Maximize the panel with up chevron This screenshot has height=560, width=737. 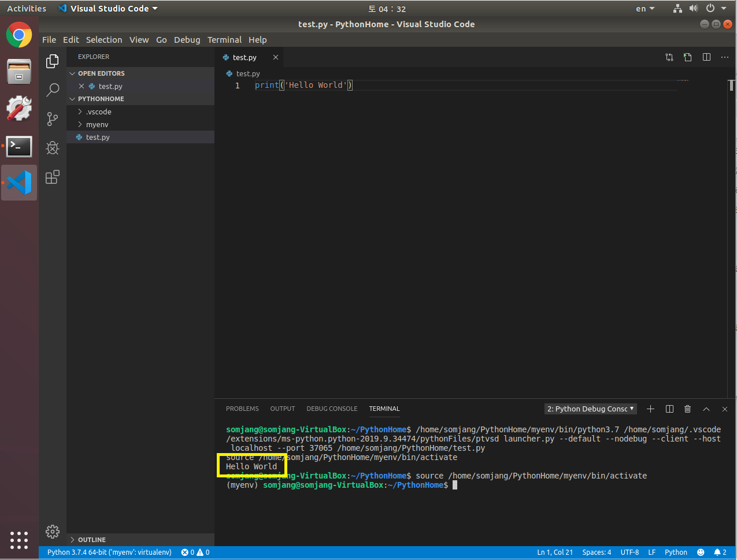click(x=706, y=409)
